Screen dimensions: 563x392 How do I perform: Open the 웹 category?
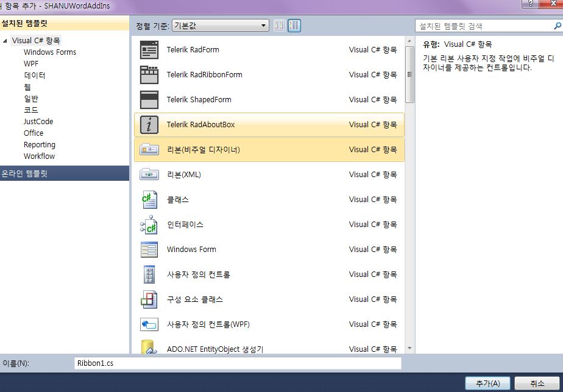[x=27, y=87]
